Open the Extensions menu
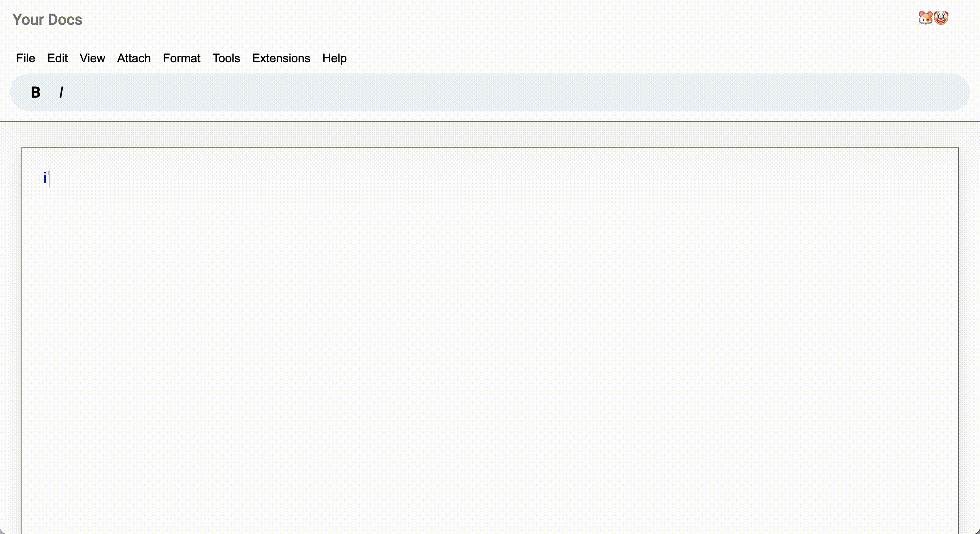 click(281, 58)
